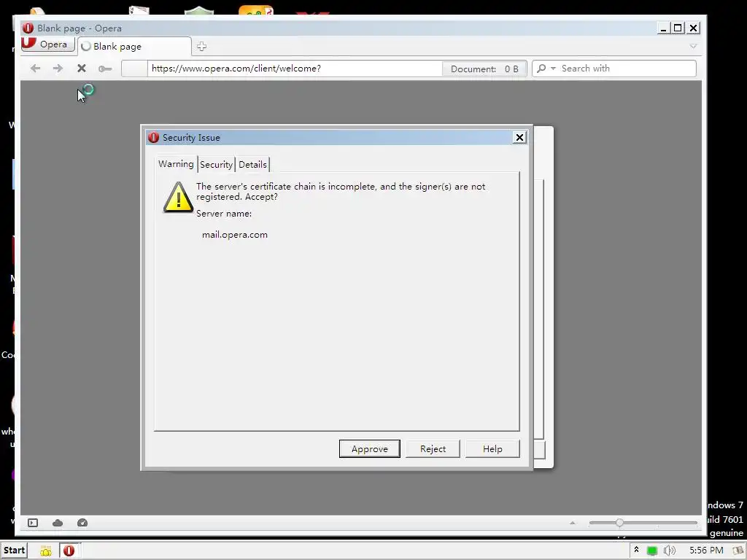The height and width of the screenshot is (560, 747).
Task: Click the yellow warning triangle icon
Action: pyautogui.click(x=178, y=197)
